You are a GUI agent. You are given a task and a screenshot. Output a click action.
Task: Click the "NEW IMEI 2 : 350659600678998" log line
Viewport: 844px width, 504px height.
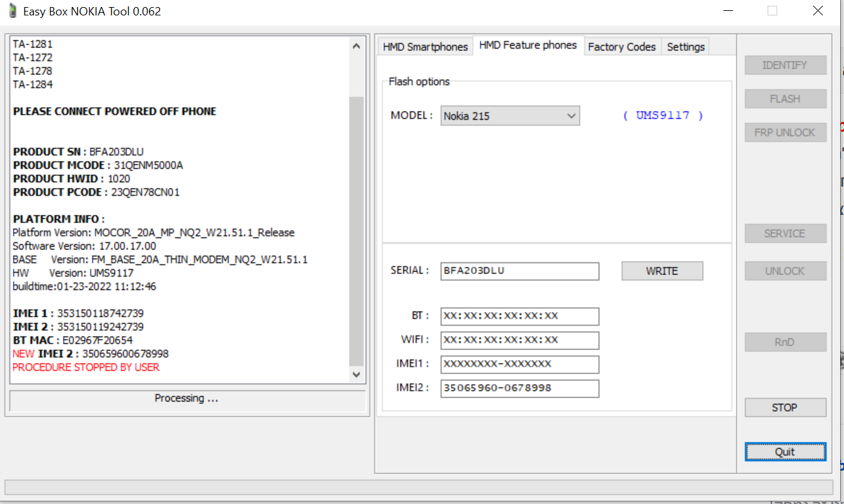(x=90, y=354)
